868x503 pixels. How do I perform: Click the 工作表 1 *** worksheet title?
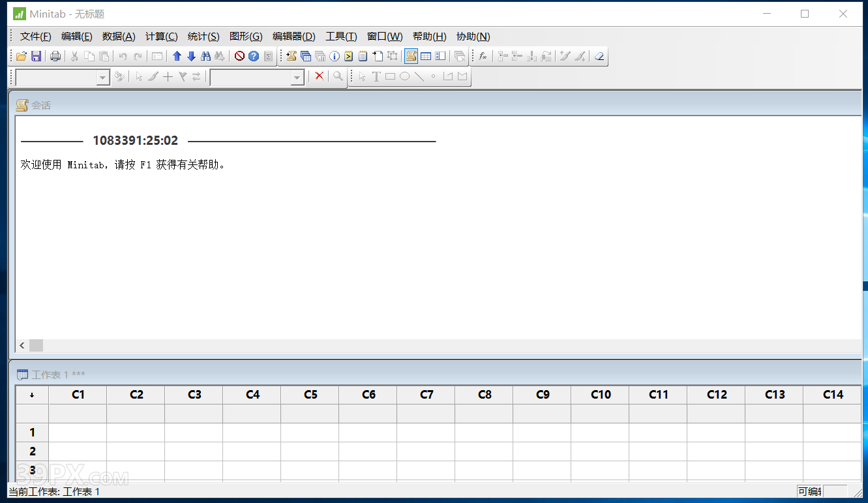coord(59,374)
